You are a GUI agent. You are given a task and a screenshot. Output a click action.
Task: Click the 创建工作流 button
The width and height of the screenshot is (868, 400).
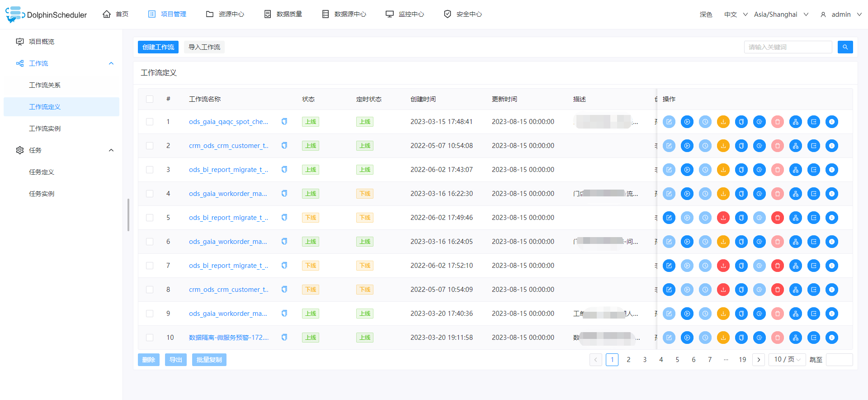click(x=158, y=47)
